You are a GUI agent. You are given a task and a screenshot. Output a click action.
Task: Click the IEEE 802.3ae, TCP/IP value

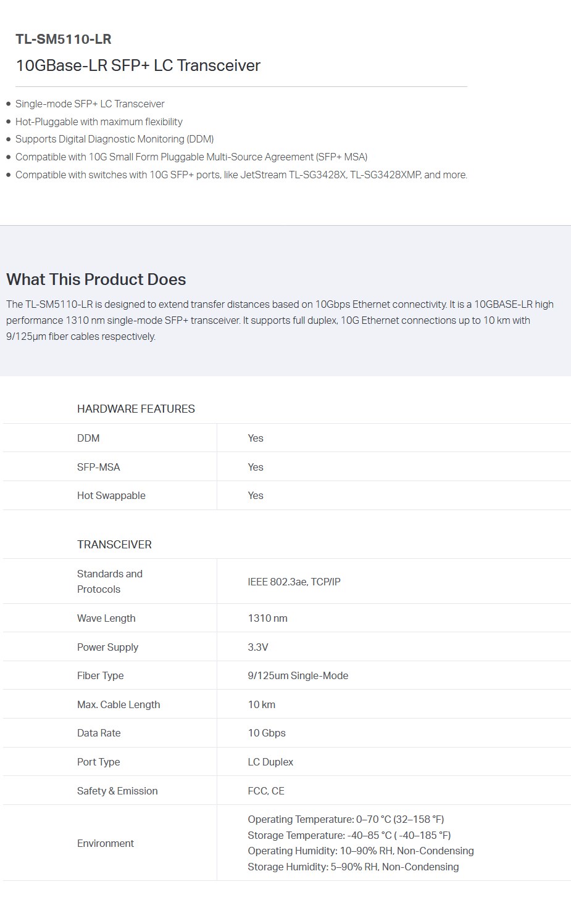click(x=294, y=582)
